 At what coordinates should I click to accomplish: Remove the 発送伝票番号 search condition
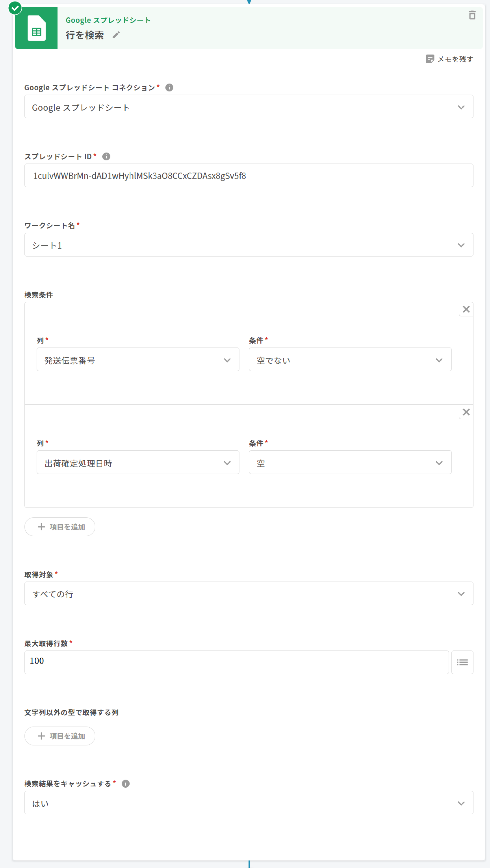pyautogui.click(x=466, y=309)
